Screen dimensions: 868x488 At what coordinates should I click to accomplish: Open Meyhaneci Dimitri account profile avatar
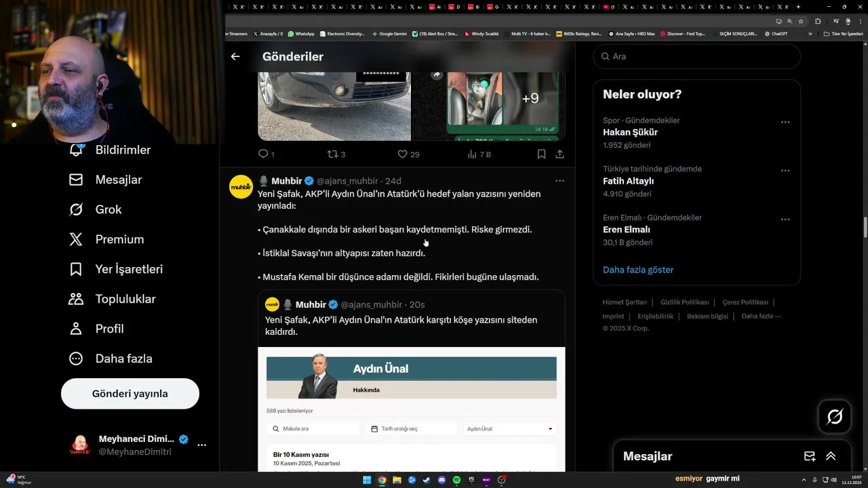pyautogui.click(x=80, y=445)
